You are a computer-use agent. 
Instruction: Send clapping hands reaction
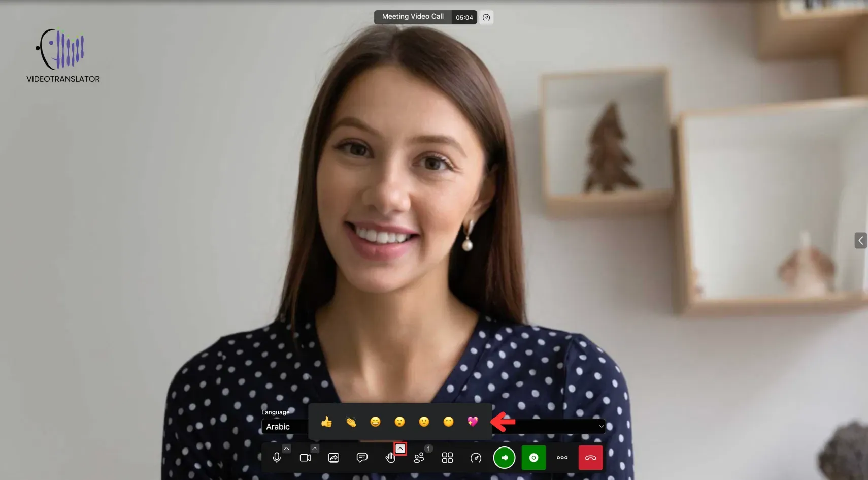pos(351,422)
